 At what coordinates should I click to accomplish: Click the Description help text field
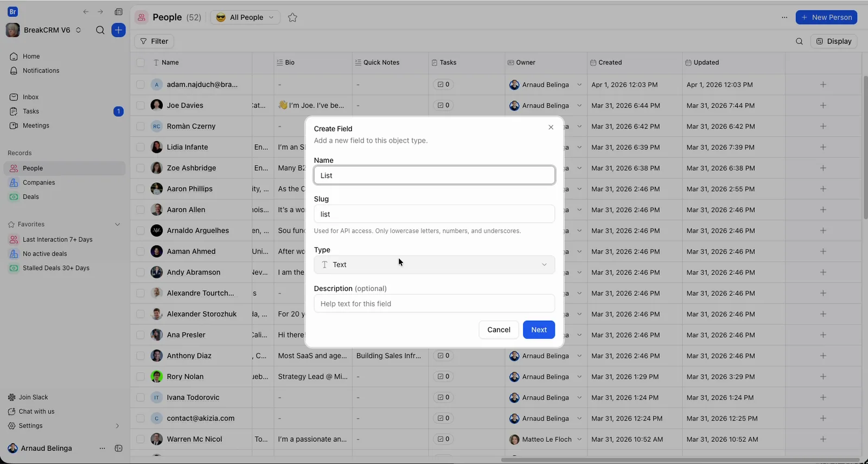pos(434,304)
